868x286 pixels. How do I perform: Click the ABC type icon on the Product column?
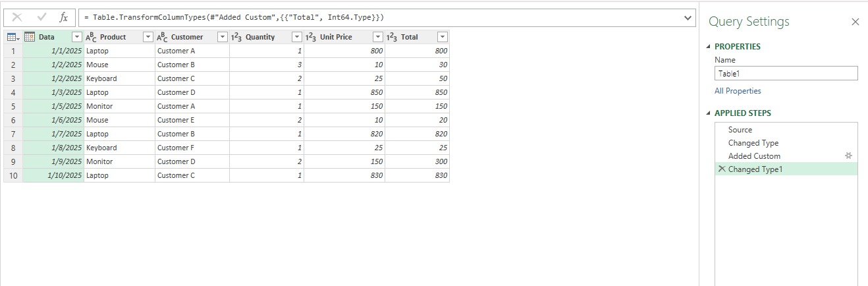[91, 37]
